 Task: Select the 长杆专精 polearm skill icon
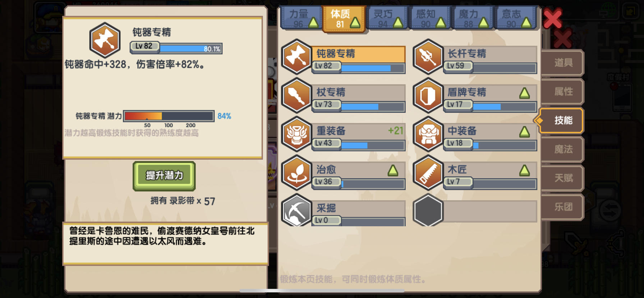click(x=428, y=57)
